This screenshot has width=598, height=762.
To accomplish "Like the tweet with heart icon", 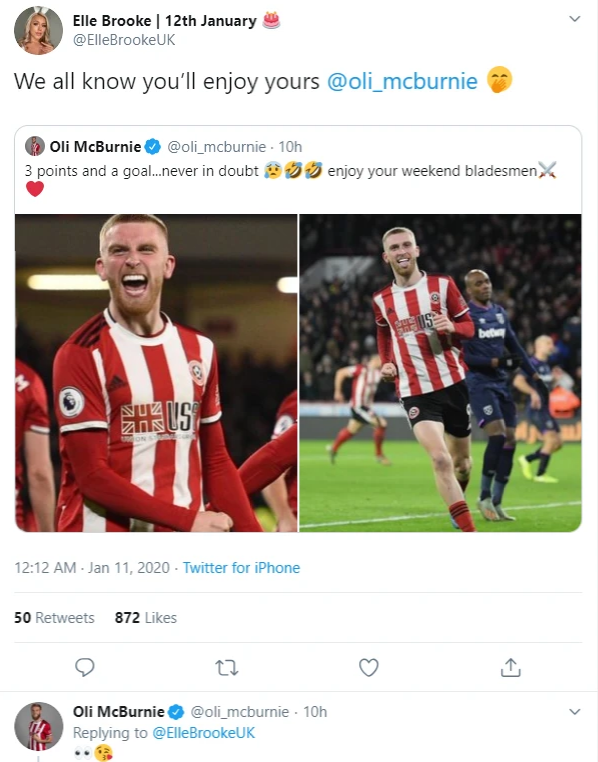I will click(369, 668).
